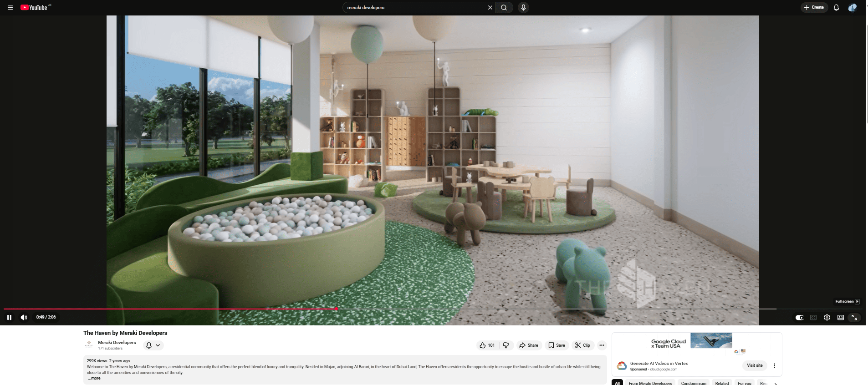Image resolution: width=868 pixels, height=385 pixels.
Task: Dislike this video
Action: coord(506,345)
